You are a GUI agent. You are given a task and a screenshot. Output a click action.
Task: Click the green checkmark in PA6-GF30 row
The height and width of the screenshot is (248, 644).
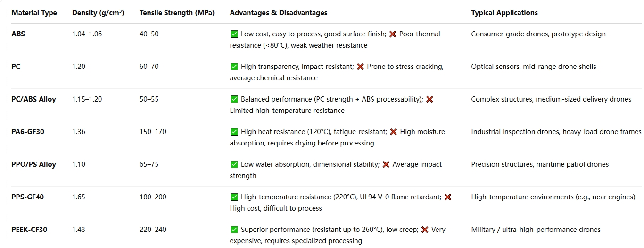click(234, 132)
